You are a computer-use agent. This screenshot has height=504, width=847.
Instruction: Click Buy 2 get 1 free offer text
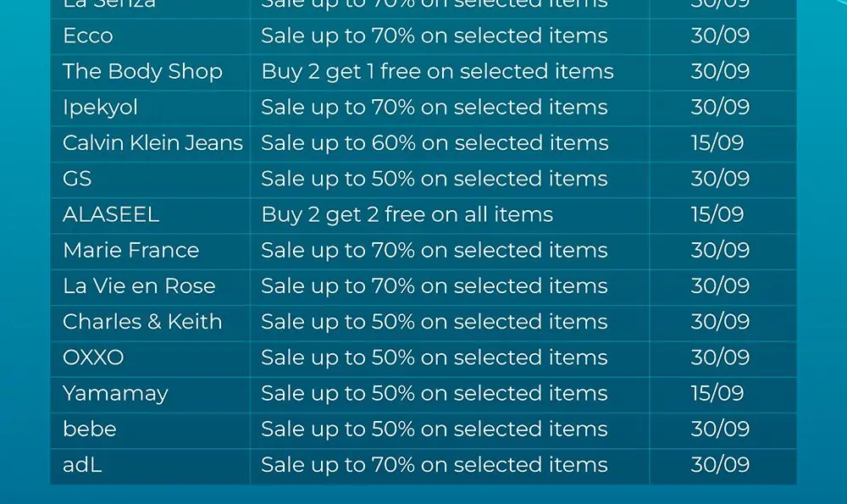pyautogui.click(x=437, y=72)
